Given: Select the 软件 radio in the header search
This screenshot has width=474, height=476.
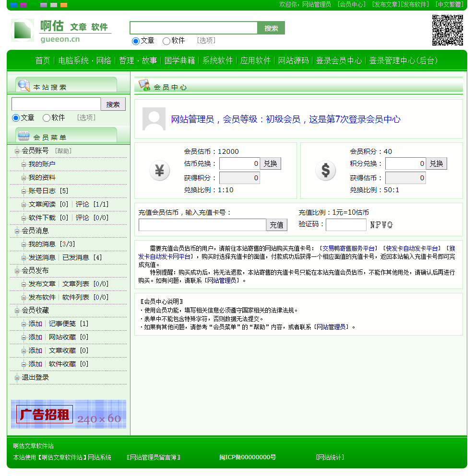Looking at the screenshot, I should point(166,41).
